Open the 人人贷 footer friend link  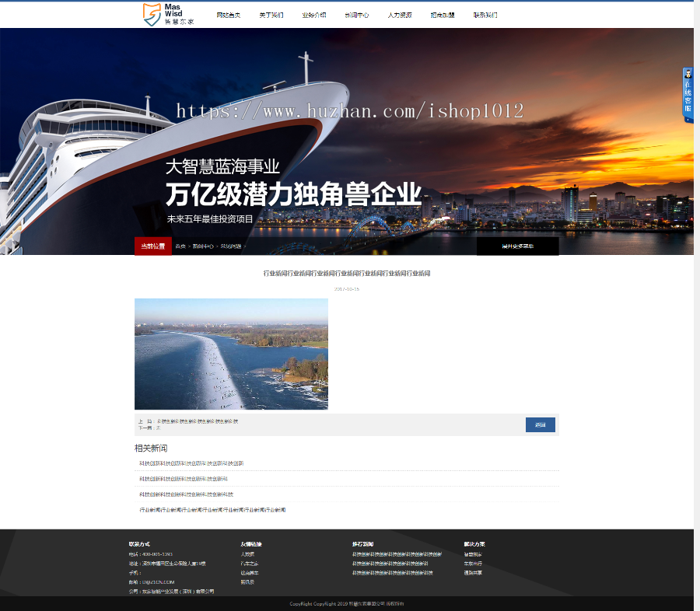point(247,554)
